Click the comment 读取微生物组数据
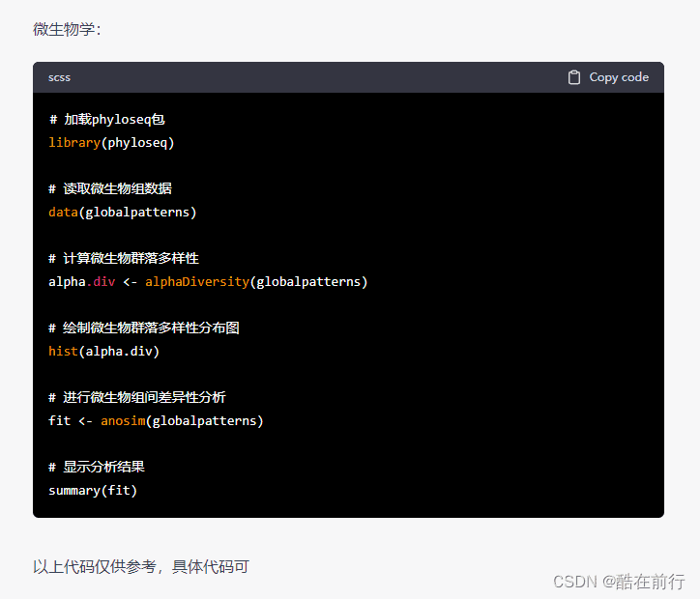Image resolution: width=700 pixels, height=599 pixels. coord(110,188)
